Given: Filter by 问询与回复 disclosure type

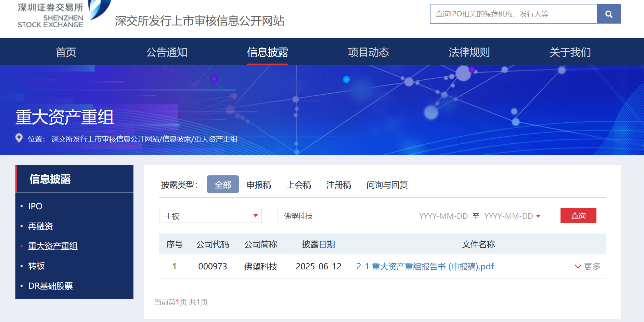Looking at the screenshot, I should point(387,185).
